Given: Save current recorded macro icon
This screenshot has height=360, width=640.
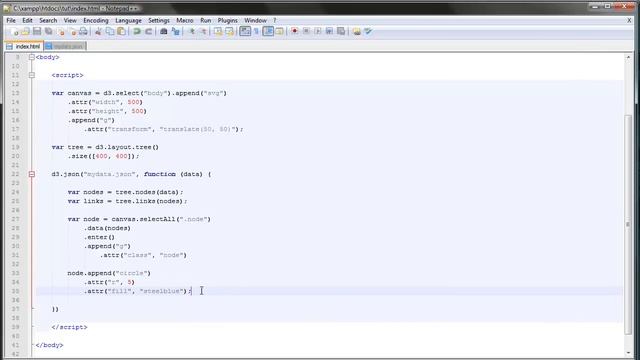Looking at the screenshot, I should point(341,31).
